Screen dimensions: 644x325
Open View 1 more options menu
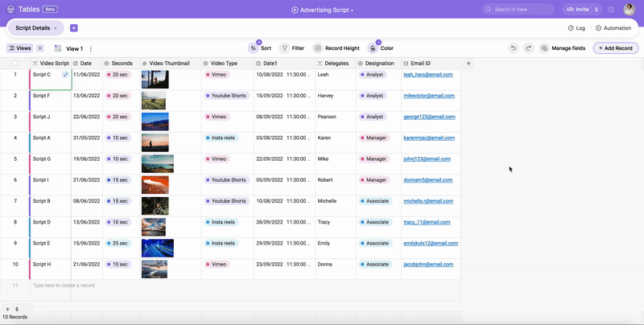coord(91,48)
